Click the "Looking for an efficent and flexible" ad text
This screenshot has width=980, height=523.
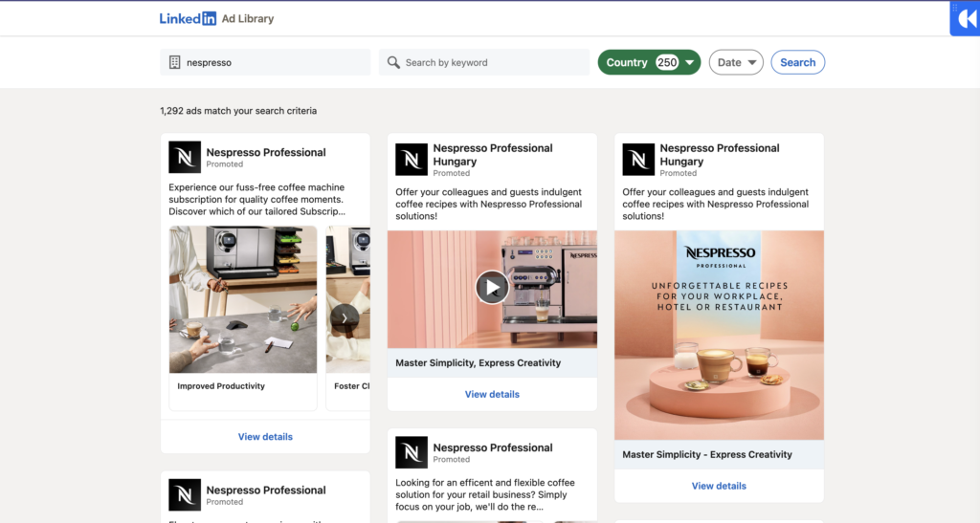485,494
